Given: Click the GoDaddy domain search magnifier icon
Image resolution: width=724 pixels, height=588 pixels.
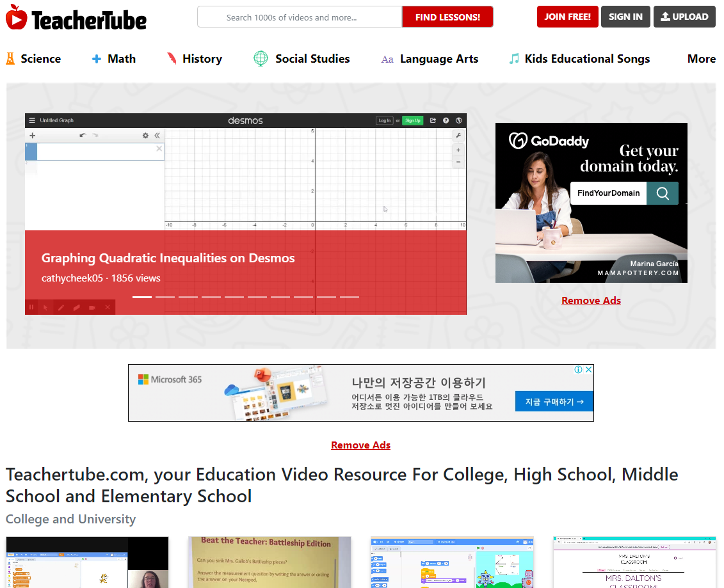Looking at the screenshot, I should click(x=663, y=193).
